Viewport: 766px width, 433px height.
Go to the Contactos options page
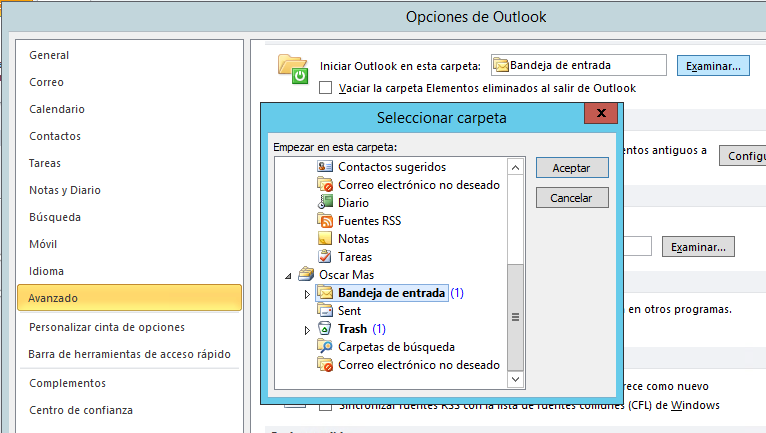pyautogui.click(x=129, y=136)
